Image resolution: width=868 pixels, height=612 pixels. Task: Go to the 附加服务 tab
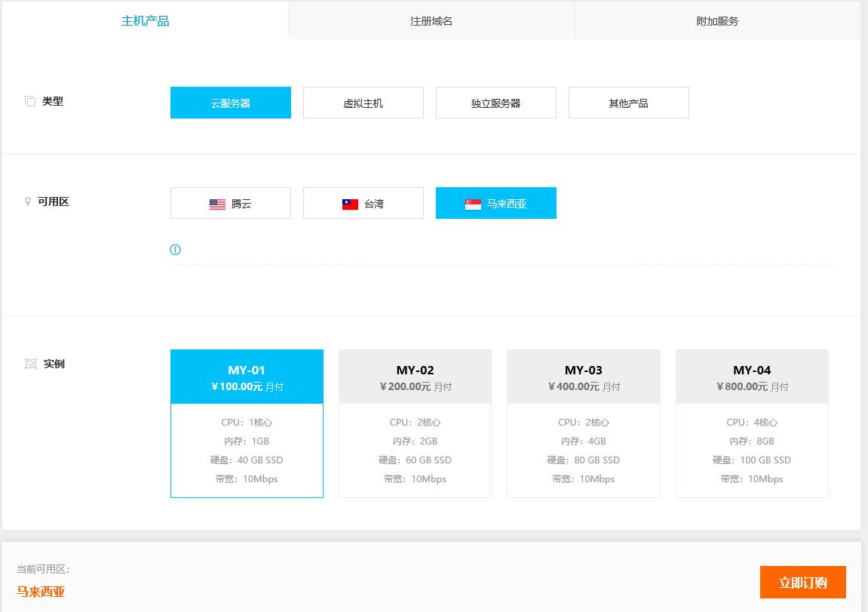[x=717, y=21]
